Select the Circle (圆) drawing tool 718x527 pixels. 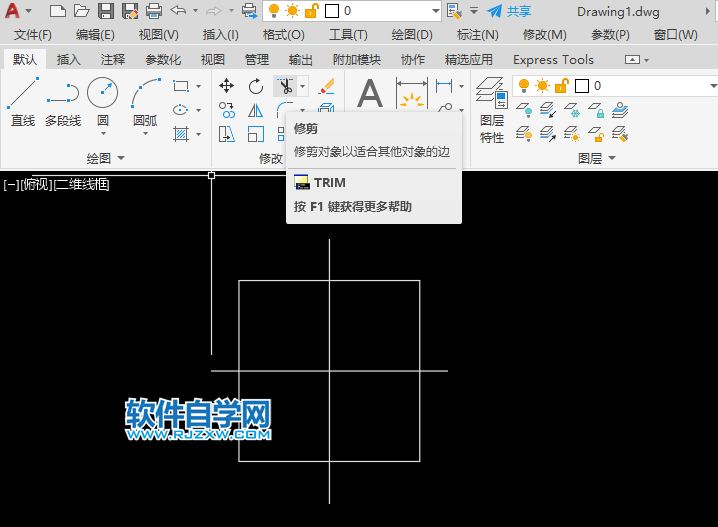pyautogui.click(x=103, y=93)
